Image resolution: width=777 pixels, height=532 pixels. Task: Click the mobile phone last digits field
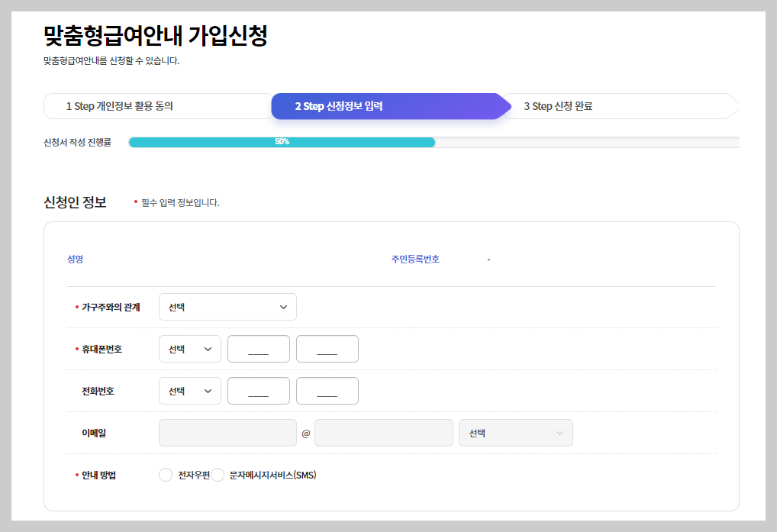(x=327, y=348)
